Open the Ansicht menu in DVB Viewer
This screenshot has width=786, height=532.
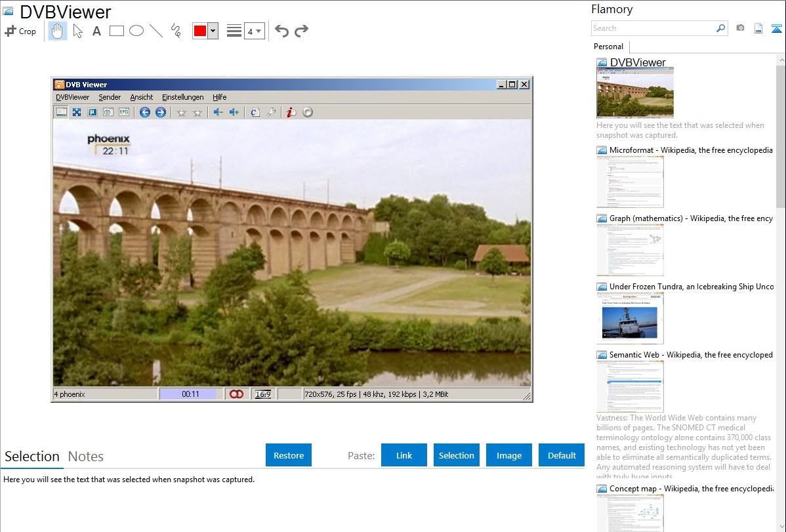[141, 97]
